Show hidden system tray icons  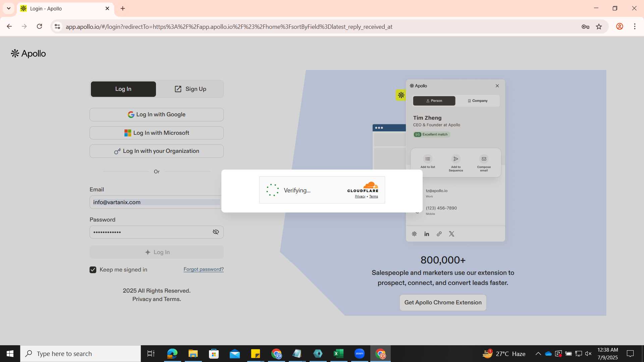tap(538, 354)
